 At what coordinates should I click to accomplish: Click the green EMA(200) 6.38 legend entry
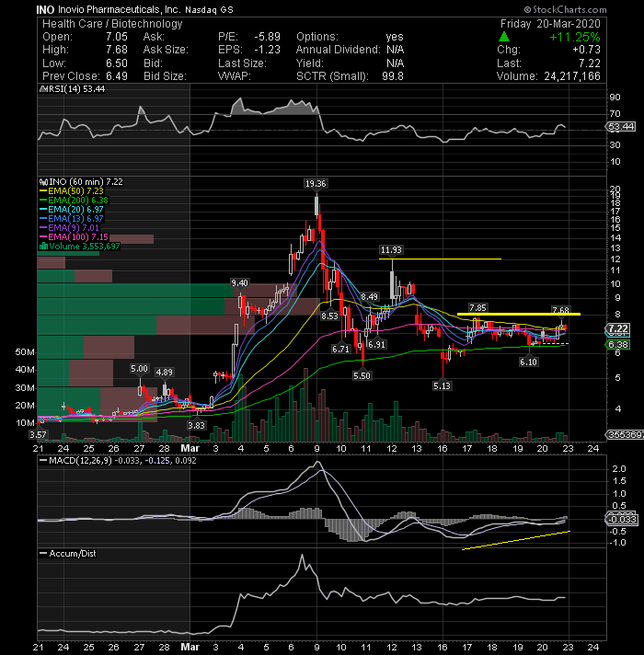(x=74, y=201)
